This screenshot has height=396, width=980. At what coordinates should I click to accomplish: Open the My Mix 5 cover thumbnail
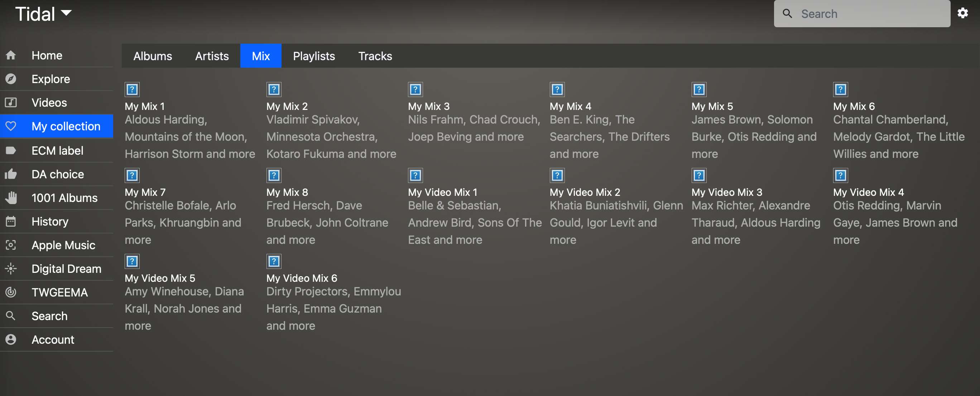click(x=699, y=90)
